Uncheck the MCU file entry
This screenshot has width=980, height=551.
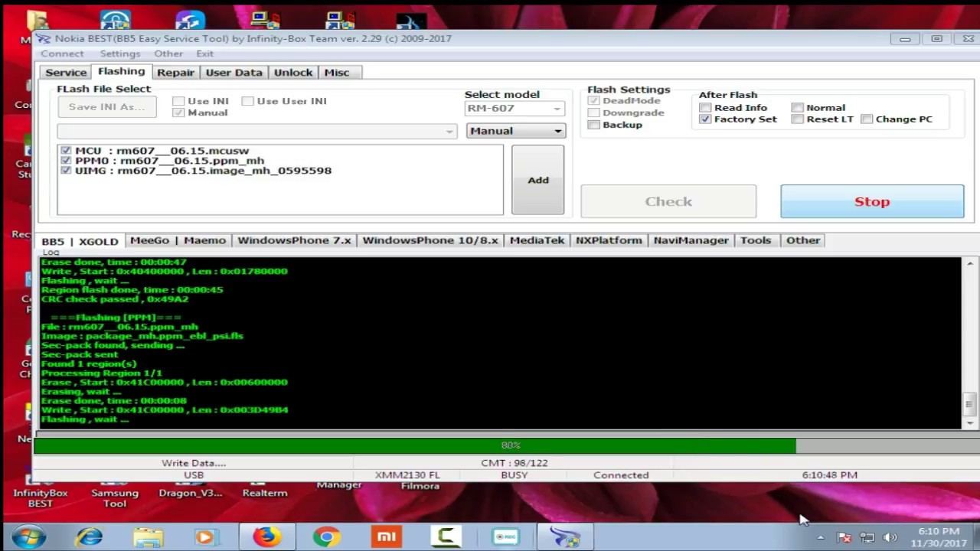66,151
